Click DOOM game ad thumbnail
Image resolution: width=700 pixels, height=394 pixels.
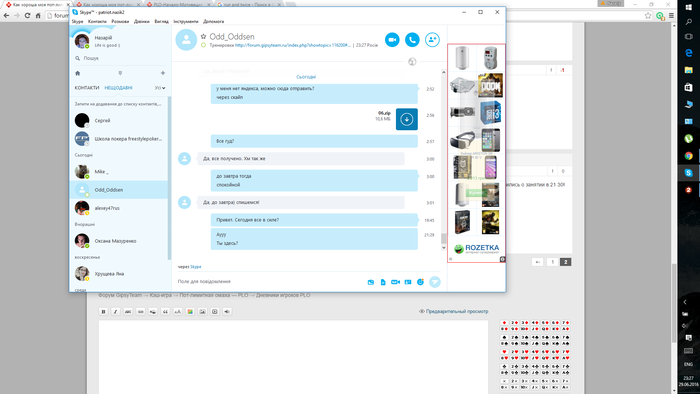pos(490,85)
